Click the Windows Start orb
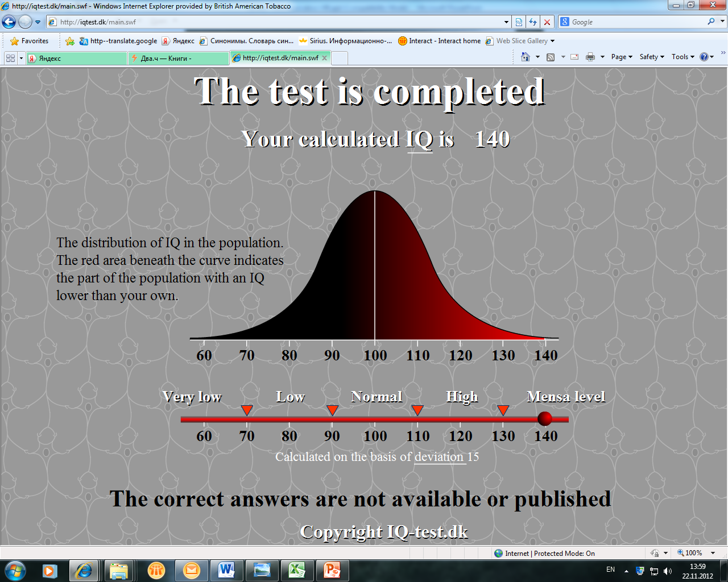This screenshot has height=582, width=728. (x=15, y=570)
